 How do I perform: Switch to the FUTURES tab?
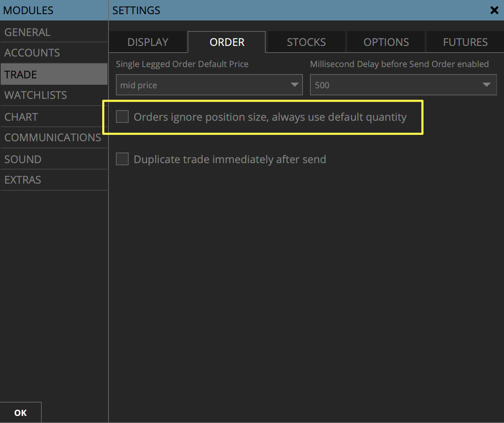tap(465, 42)
